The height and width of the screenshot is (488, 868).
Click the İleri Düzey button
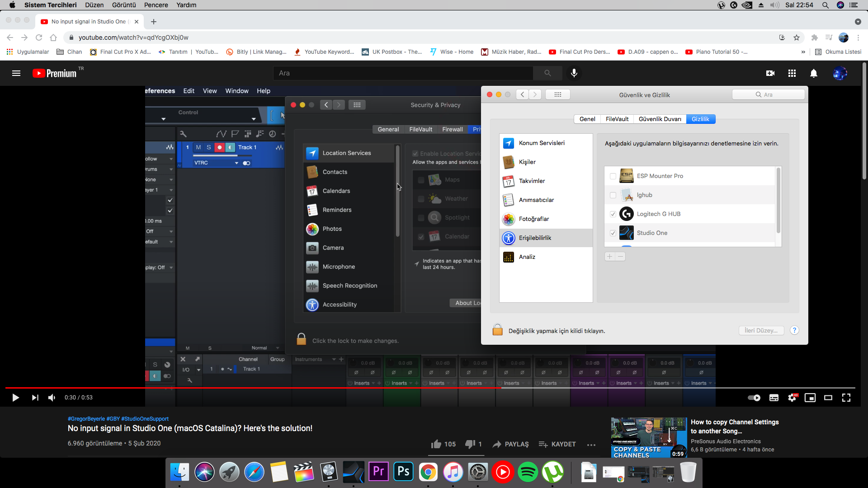[x=761, y=330]
